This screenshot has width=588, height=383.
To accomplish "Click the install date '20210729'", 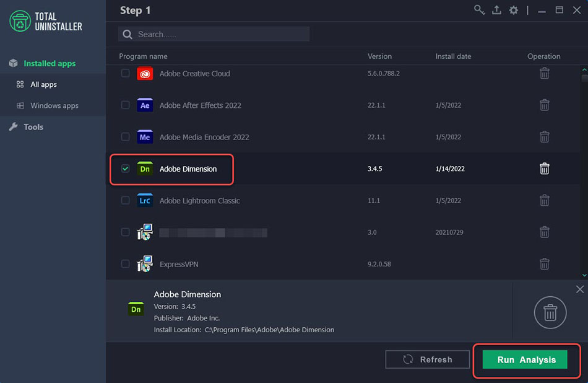I will click(449, 232).
